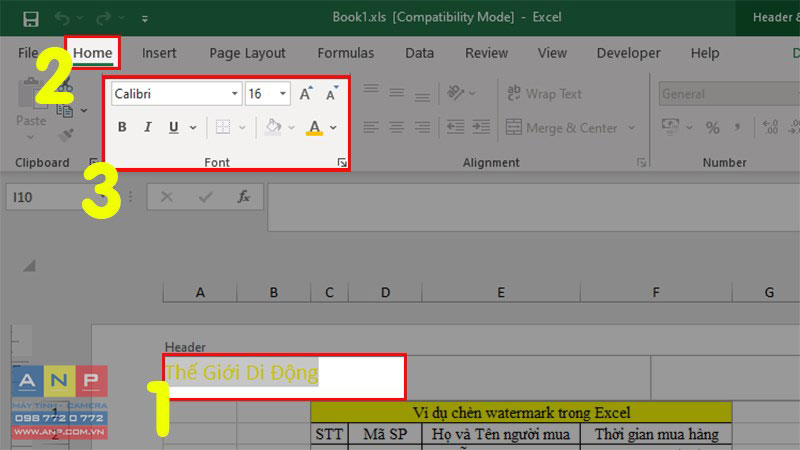Open the Help tab
The height and width of the screenshot is (450, 800).
(x=705, y=53)
